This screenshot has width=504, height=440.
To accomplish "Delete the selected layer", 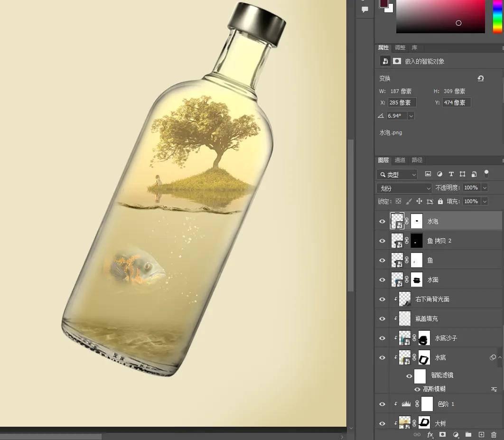I will pos(494,434).
